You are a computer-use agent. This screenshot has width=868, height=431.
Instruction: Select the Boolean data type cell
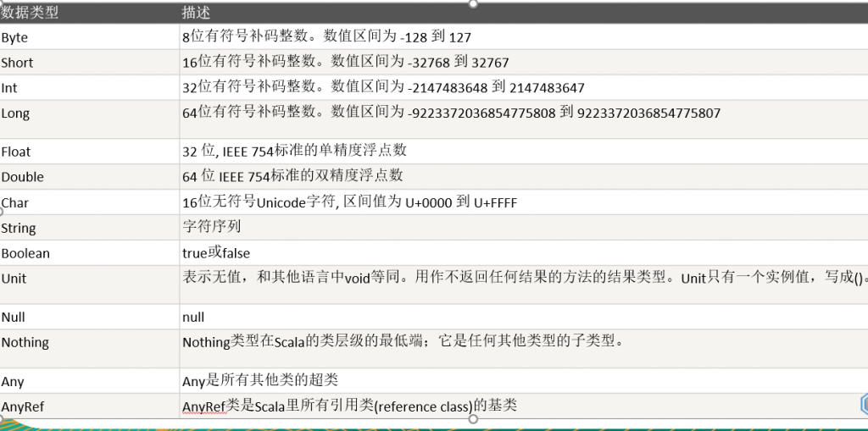(90, 253)
